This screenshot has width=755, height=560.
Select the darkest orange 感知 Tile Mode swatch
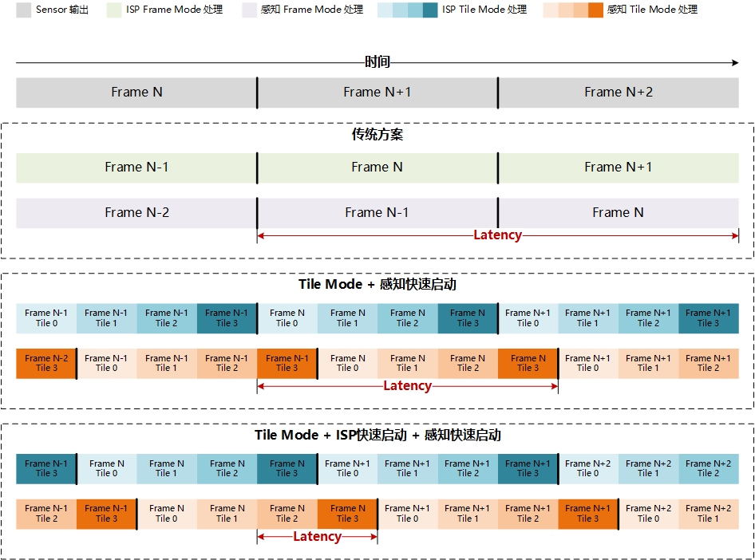point(595,10)
